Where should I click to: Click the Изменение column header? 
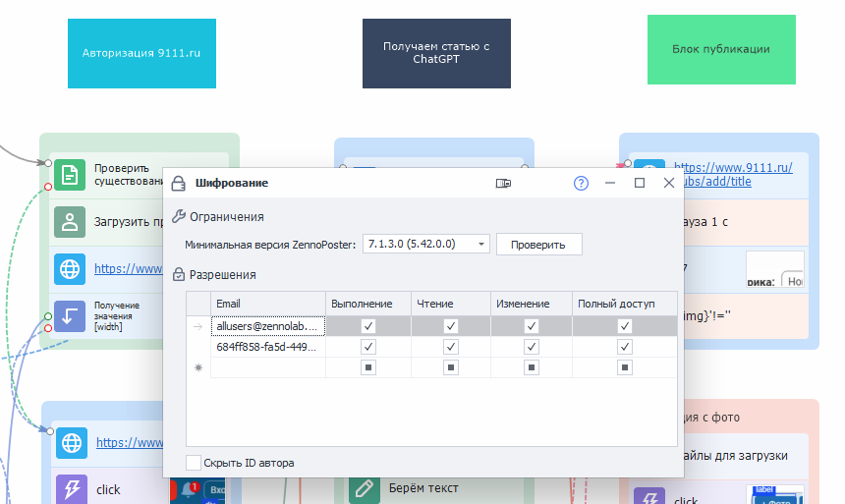[532, 304]
